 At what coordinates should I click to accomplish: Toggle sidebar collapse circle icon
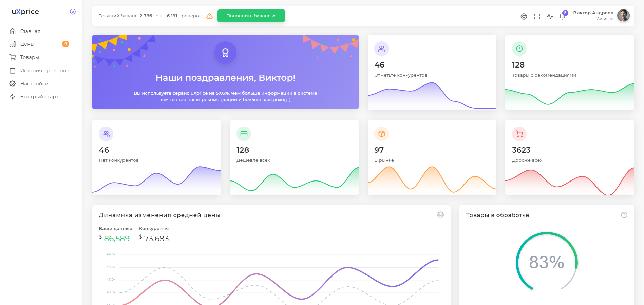tap(73, 12)
